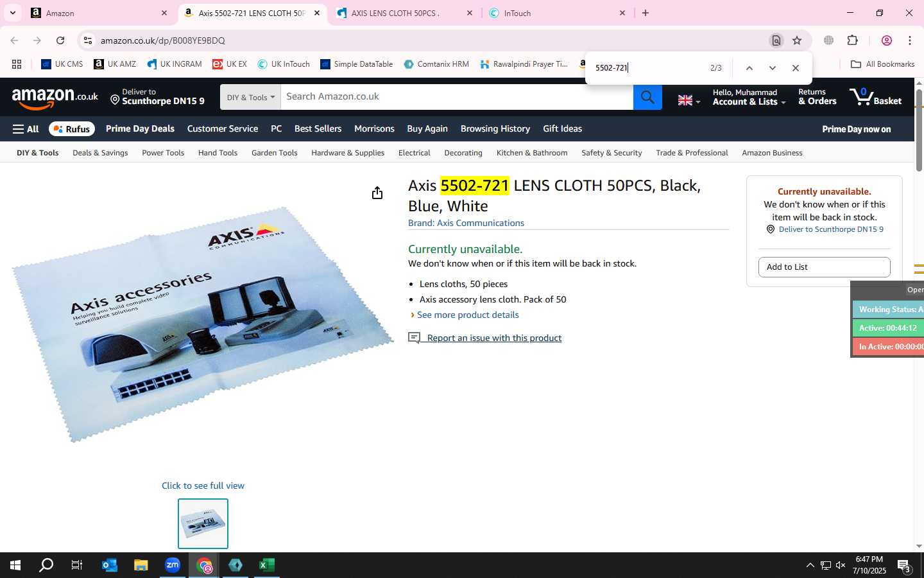Image resolution: width=924 pixels, height=578 pixels.
Task: Go to next find-in-page match
Action: click(773, 68)
